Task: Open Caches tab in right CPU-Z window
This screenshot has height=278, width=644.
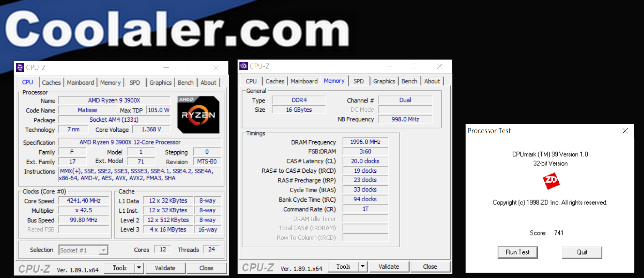Action: pos(275,81)
